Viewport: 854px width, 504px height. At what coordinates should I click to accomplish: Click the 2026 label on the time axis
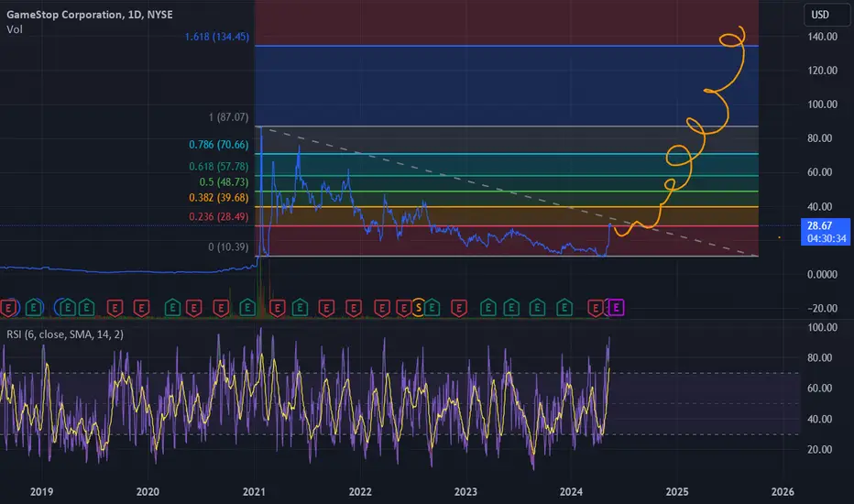[783, 491]
